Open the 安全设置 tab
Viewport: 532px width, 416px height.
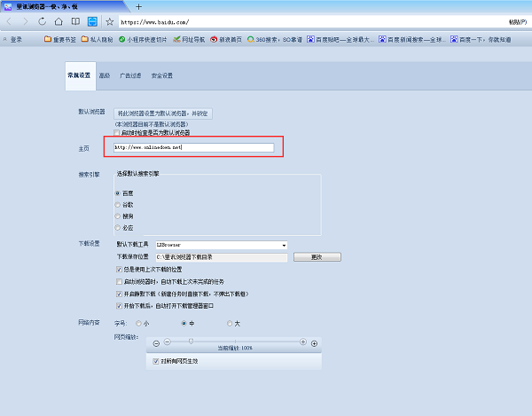(161, 76)
